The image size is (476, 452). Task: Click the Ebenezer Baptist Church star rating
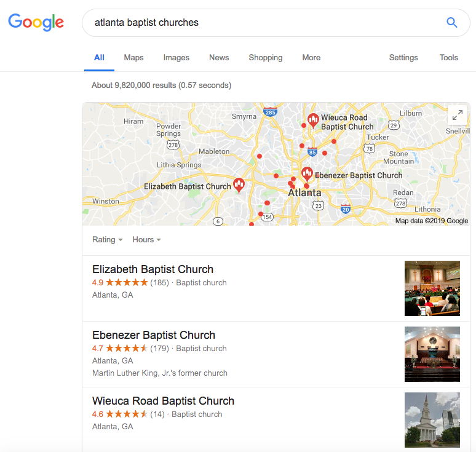click(x=127, y=349)
